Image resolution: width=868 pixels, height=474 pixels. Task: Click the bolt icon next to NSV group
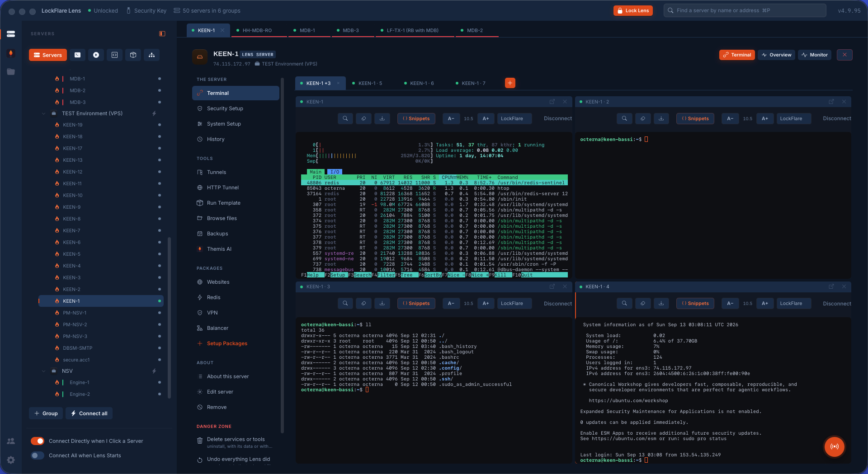point(154,371)
